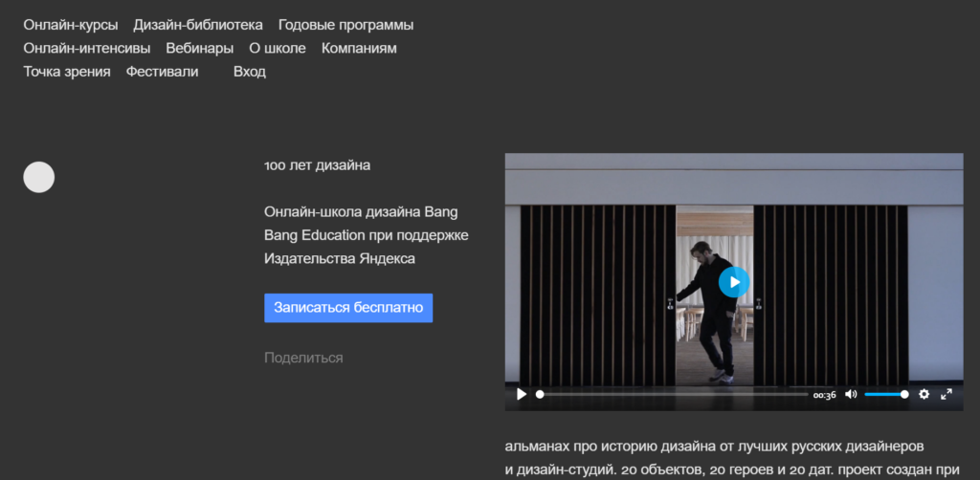This screenshot has width=980, height=480.
Task: Play video with the center blue play button
Action: (x=734, y=282)
